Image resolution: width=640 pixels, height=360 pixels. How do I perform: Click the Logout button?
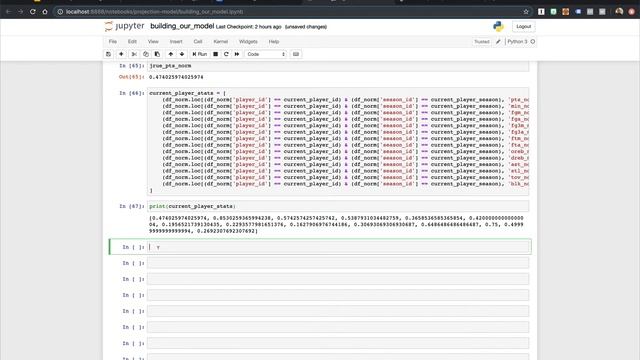pyautogui.click(x=523, y=27)
